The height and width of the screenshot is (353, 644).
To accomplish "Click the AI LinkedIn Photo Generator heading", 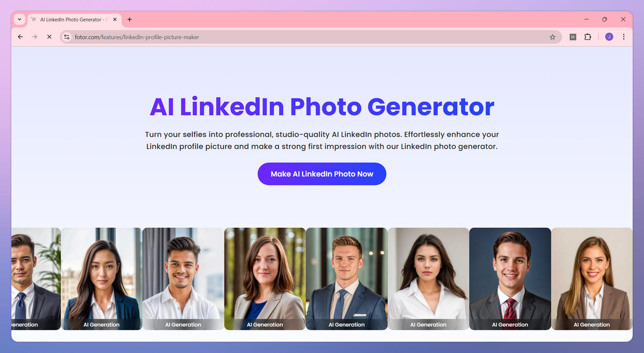I will point(322,107).
